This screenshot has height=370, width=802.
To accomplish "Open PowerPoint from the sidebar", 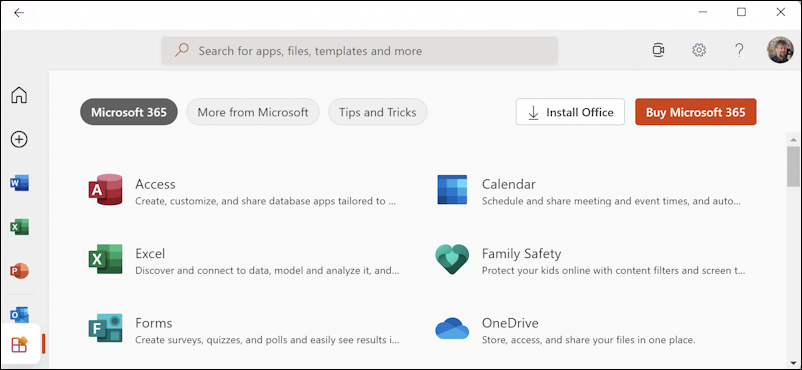I will pos(19,271).
